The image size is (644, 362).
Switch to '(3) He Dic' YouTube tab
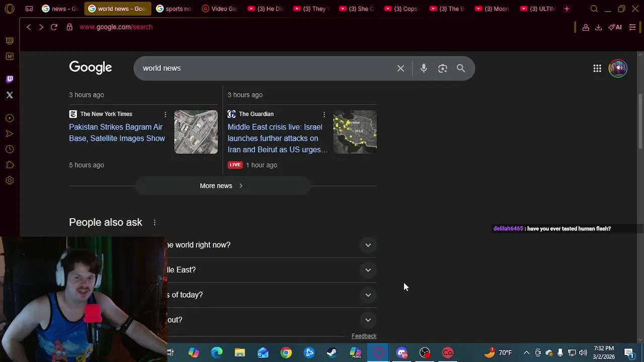[x=266, y=9]
